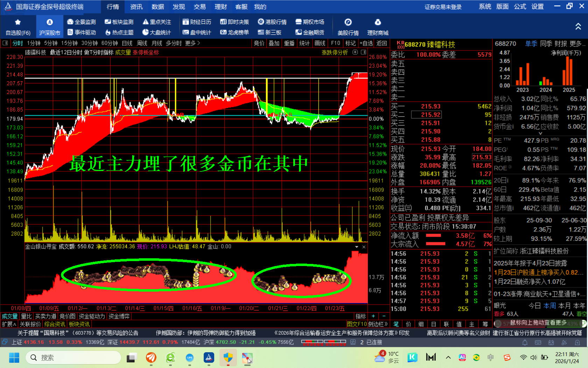
Task: Toggle 侧边栏 sidebar visibility
Action: (x=378, y=324)
